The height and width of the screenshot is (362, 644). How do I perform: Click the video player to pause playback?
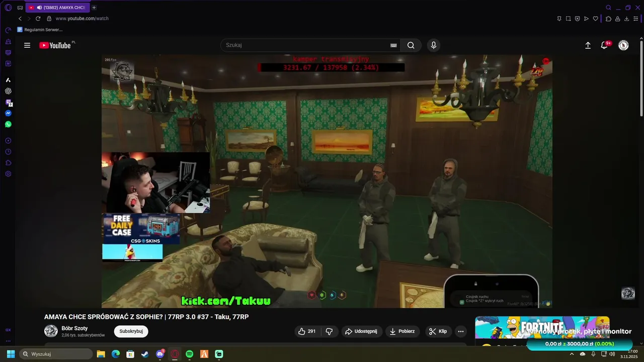click(327, 181)
